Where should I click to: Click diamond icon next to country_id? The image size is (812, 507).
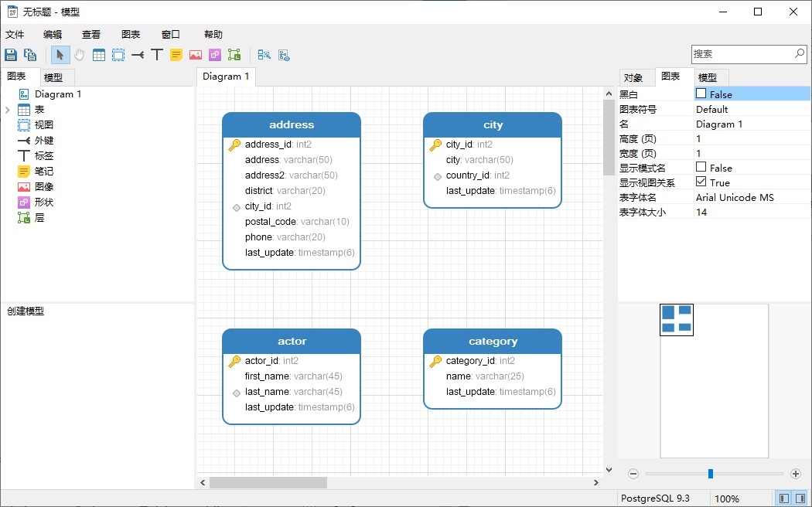pos(438,176)
